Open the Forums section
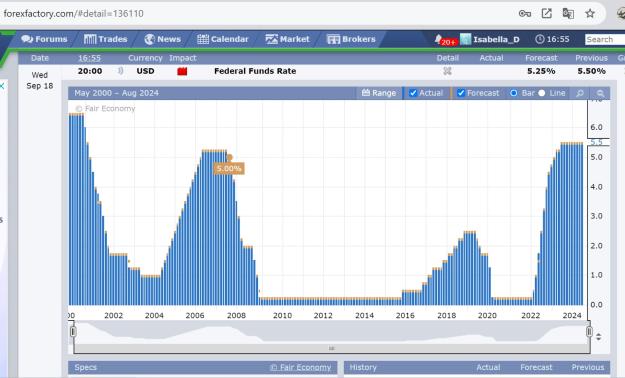Screen dimensions: 625x378 (44, 39)
